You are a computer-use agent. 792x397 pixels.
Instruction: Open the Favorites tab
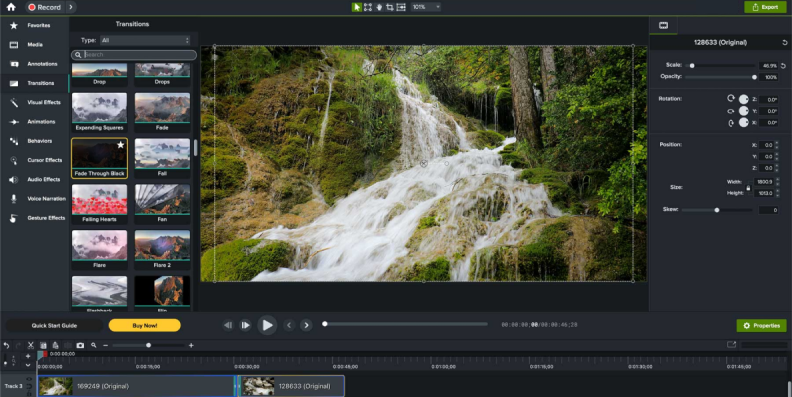click(34, 25)
